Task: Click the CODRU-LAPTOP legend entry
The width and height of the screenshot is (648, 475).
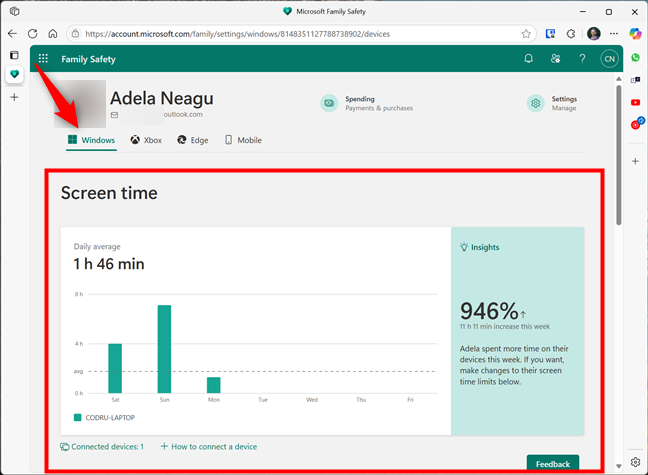Action: (104, 418)
